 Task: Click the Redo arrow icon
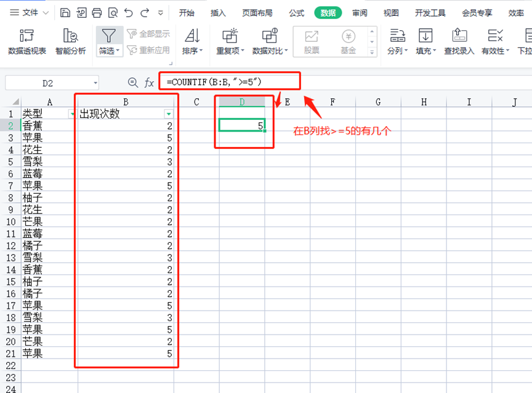pyautogui.click(x=145, y=13)
